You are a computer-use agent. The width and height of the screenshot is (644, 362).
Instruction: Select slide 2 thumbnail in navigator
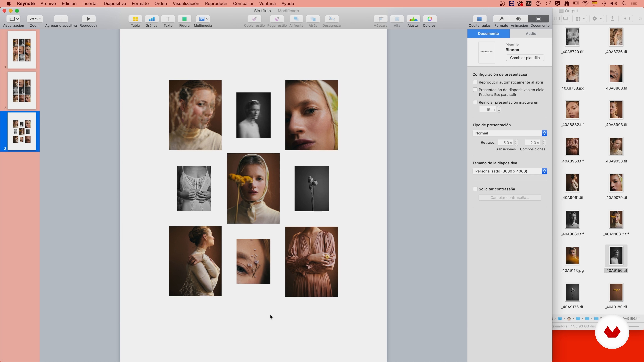click(22, 90)
